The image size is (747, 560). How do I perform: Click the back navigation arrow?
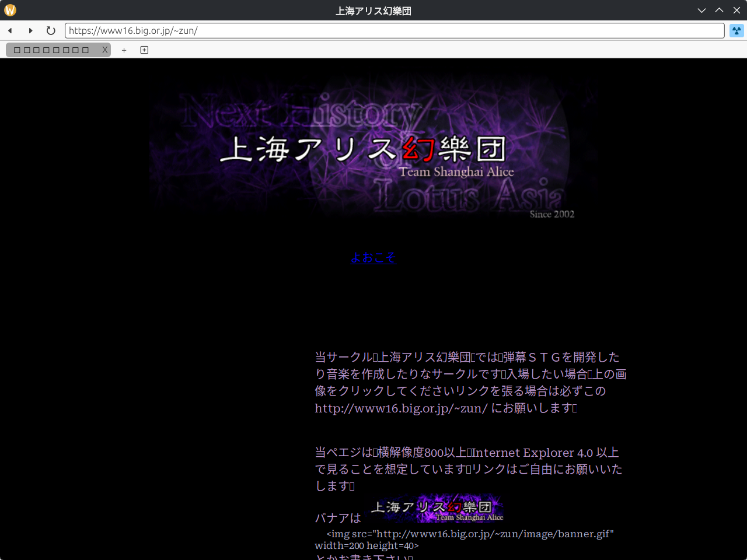point(10,30)
